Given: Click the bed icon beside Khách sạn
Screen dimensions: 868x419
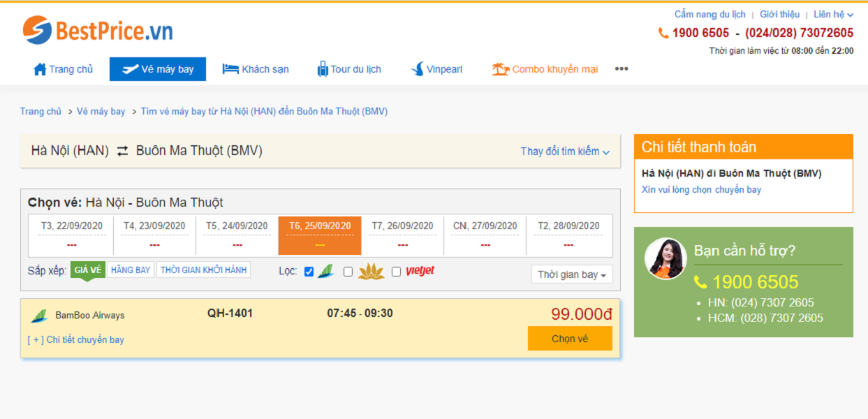Looking at the screenshot, I should (230, 69).
